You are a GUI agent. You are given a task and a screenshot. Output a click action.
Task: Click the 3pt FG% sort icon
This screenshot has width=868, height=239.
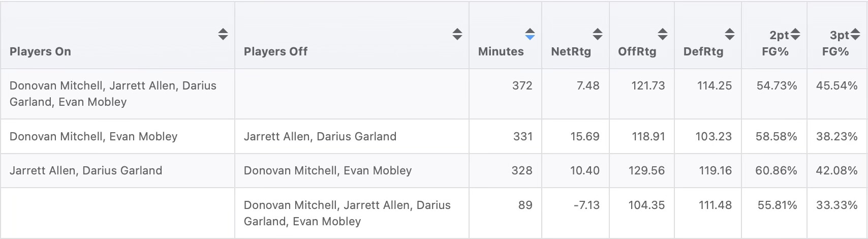tap(855, 34)
